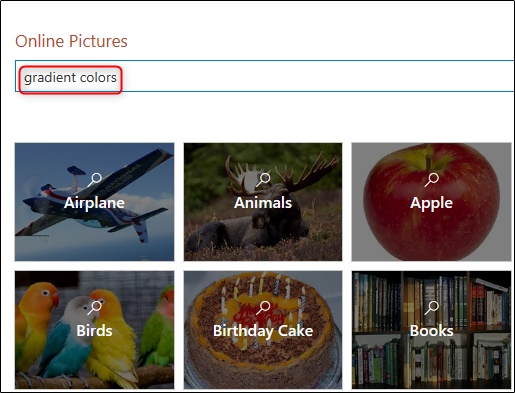Click the Birthday Cake text label

point(263,331)
